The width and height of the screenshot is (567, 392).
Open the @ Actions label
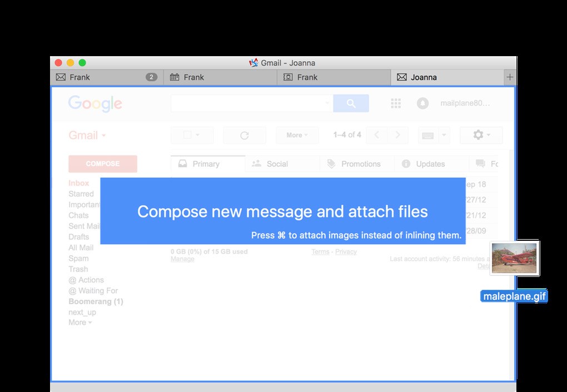coord(86,280)
